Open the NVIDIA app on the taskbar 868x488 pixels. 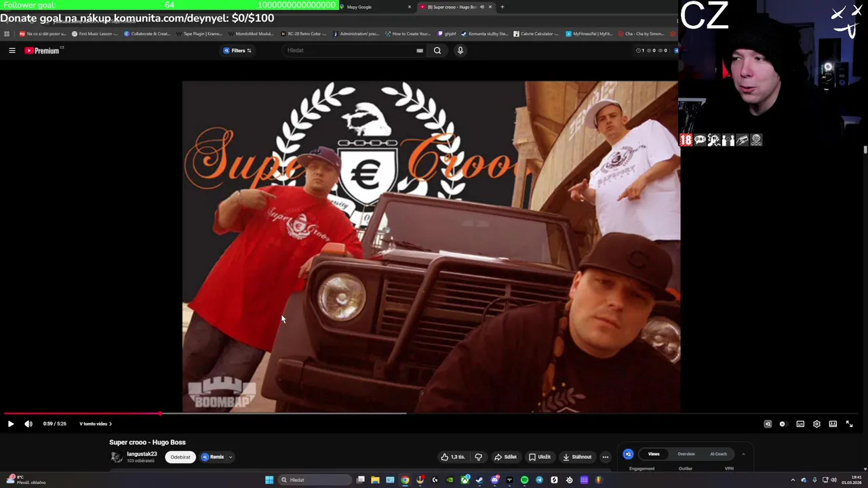click(x=450, y=480)
